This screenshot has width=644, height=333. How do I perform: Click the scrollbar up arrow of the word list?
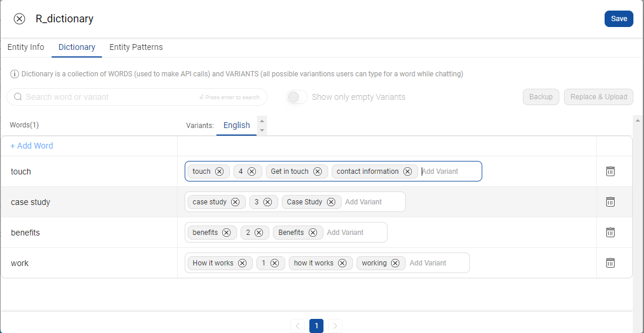(x=638, y=120)
